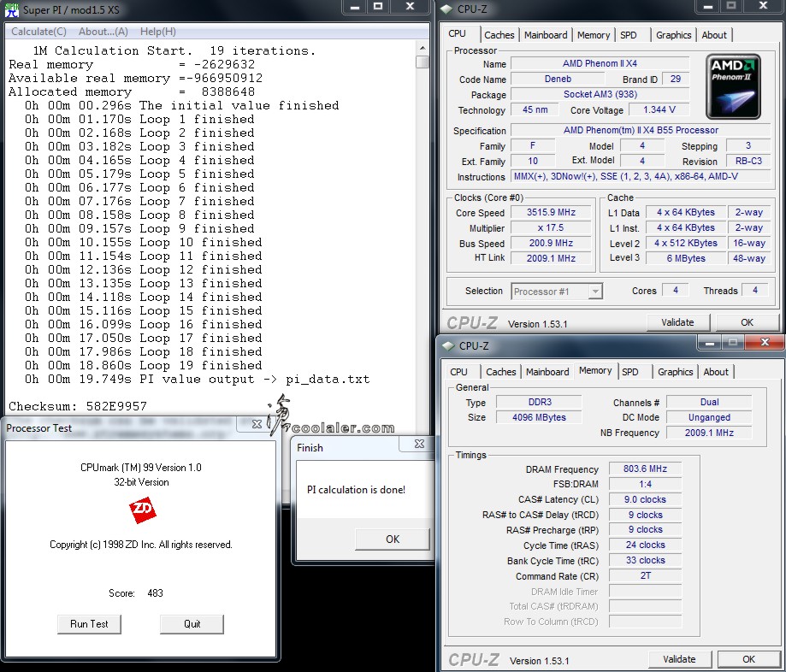Open Mainboard tab in lower CPU-Z window

pyautogui.click(x=547, y=372)
